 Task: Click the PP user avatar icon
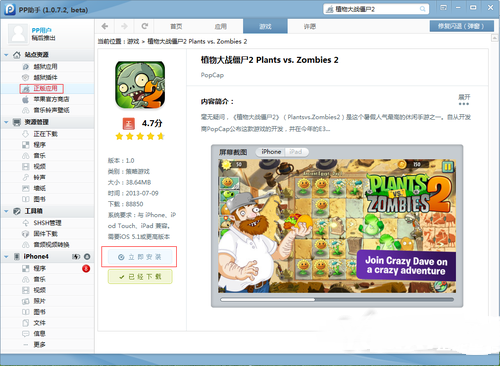(x=18, y=34)
